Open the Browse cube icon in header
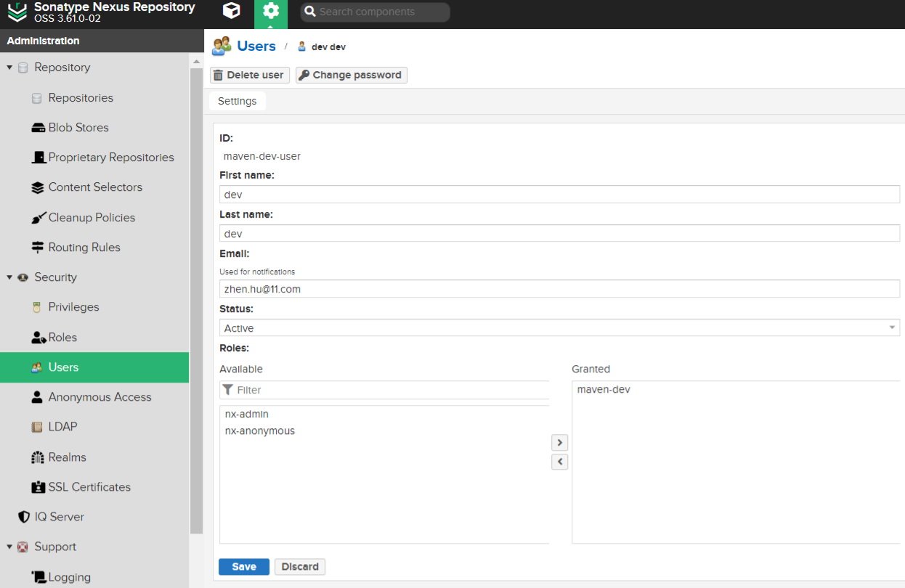Image resolution: width=905 pixels, height=588 pixels. pyautogui.click(x=231, y=12)
